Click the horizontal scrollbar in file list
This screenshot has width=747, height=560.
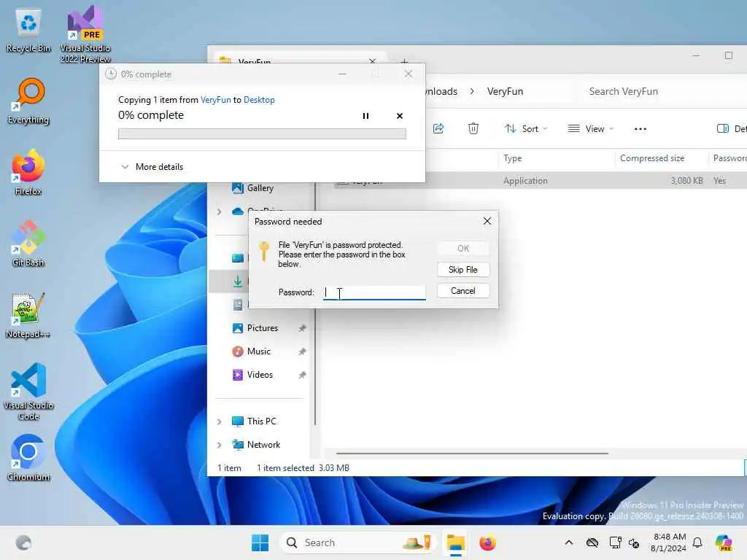click(x=472, y=454)
